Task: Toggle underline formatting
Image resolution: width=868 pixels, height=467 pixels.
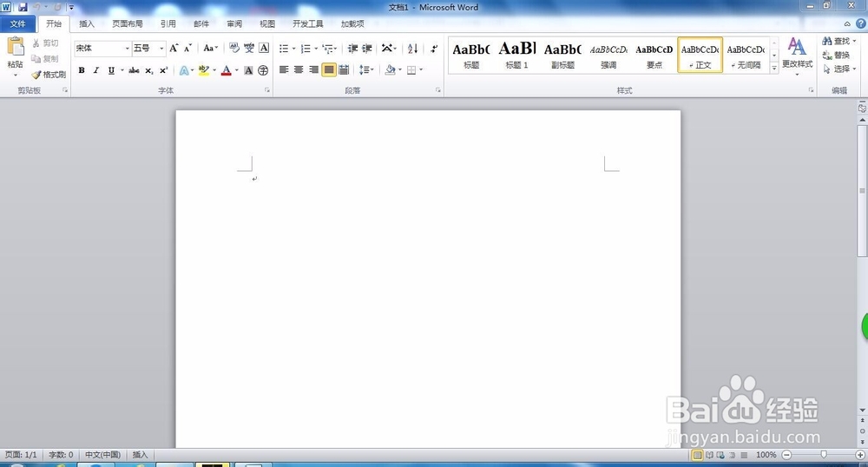Action: pos(111,70)
